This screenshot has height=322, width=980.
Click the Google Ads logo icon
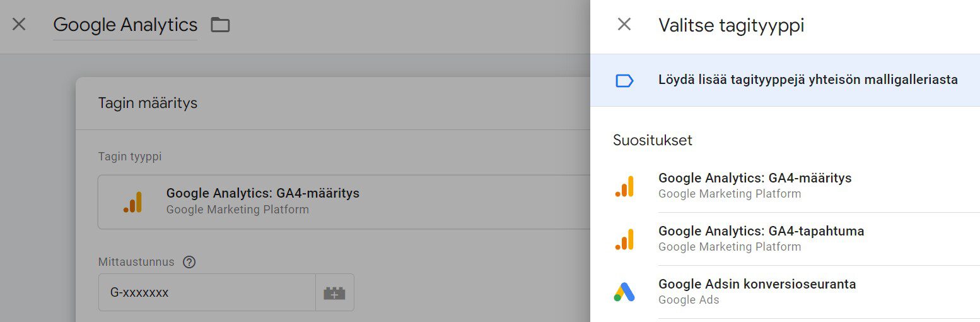coord(624,292)
